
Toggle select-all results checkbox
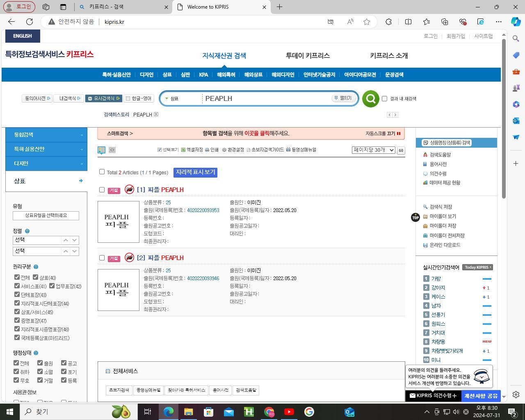(x=102, y=172)
